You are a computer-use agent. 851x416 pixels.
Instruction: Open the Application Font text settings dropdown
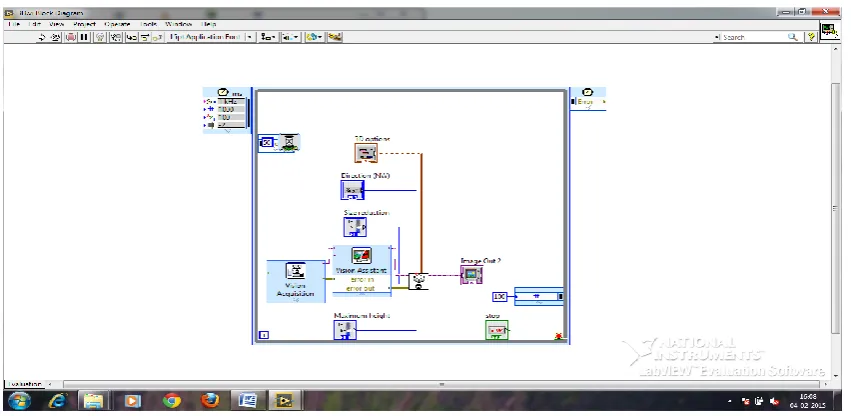click(x=211, y=37)
